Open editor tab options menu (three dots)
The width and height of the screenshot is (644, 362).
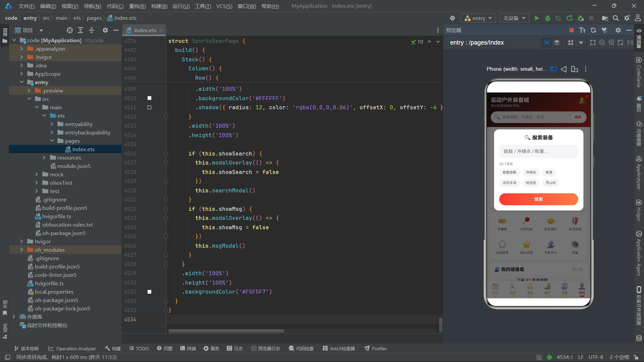438,30
